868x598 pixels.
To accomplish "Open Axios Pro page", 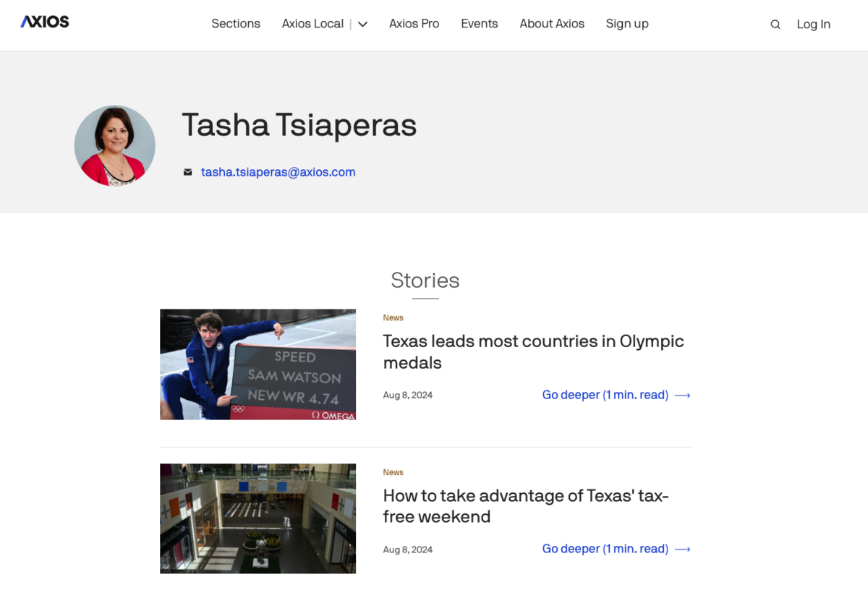I will click(414, 24).
